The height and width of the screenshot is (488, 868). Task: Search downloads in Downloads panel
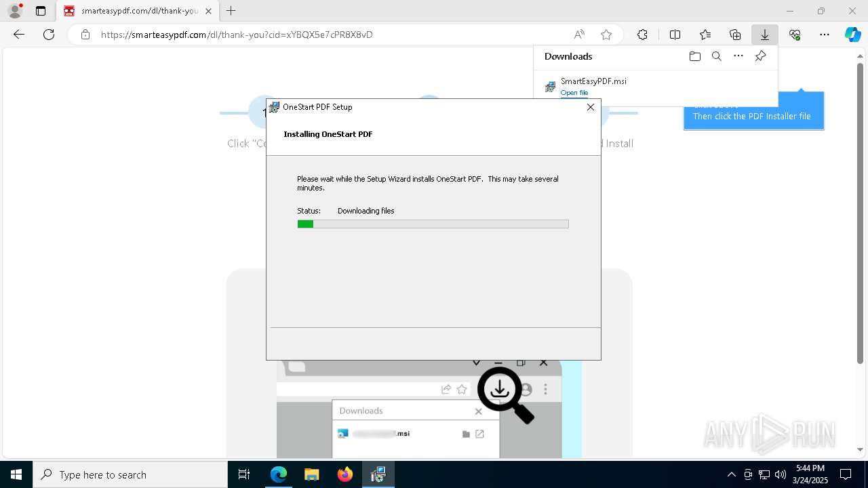716,56
